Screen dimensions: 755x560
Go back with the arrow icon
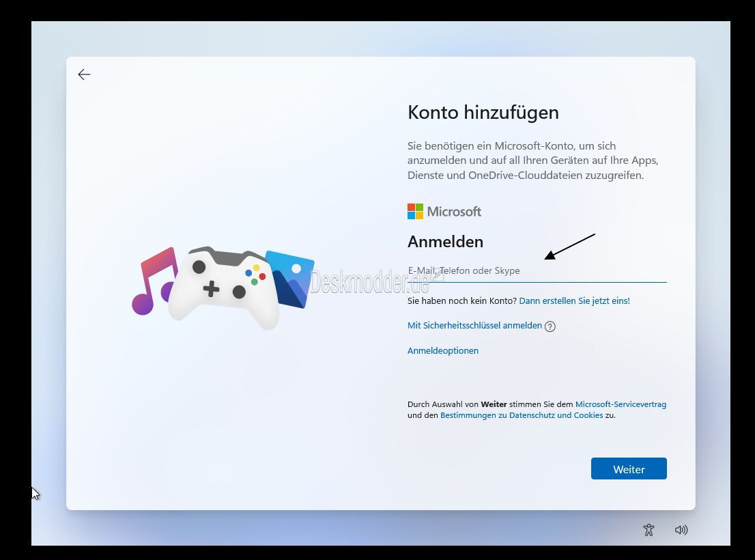point(84,74)
